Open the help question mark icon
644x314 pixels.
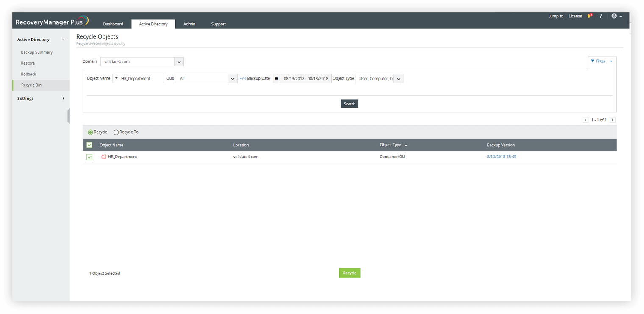pyautogui.click(x=600, y=16)
